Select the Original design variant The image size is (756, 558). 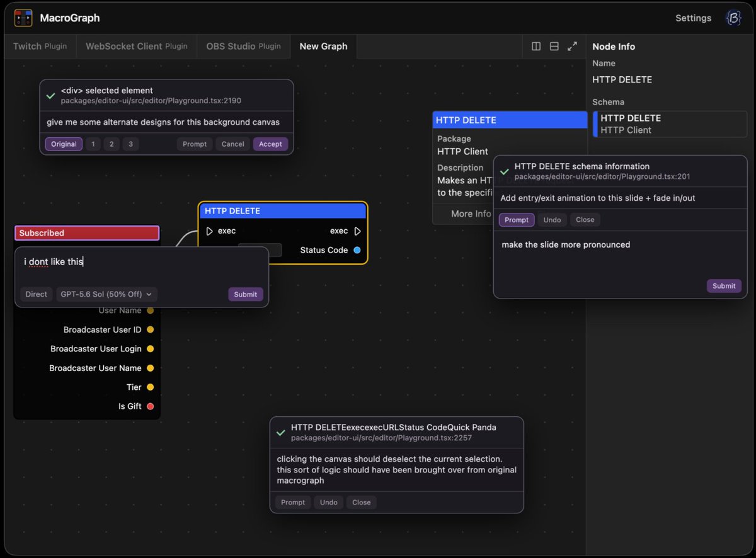(64, 144)
